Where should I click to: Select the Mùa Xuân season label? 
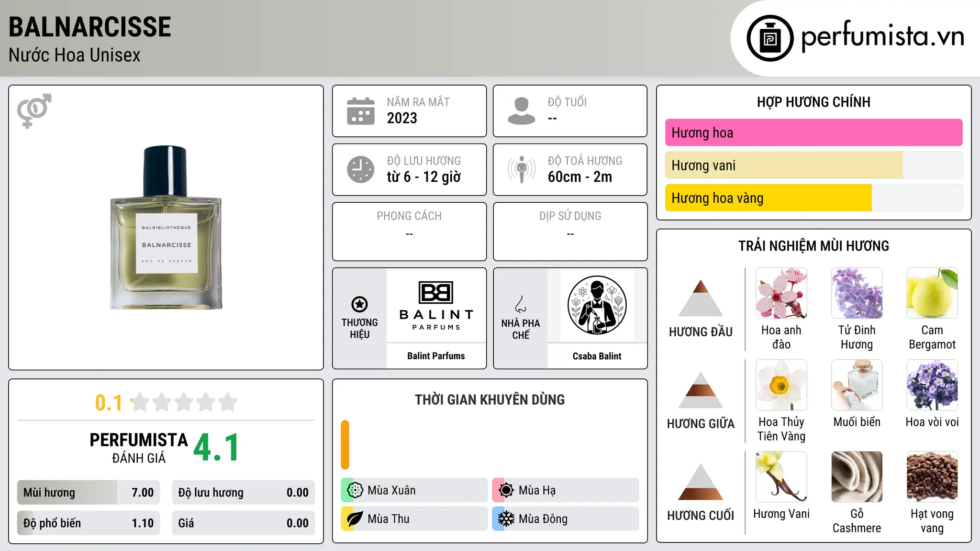tap(391, 490)
